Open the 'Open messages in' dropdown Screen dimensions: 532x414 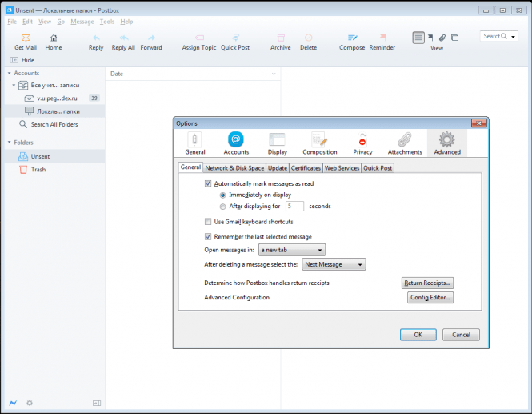pyautogui.click(x=292, y=250)
